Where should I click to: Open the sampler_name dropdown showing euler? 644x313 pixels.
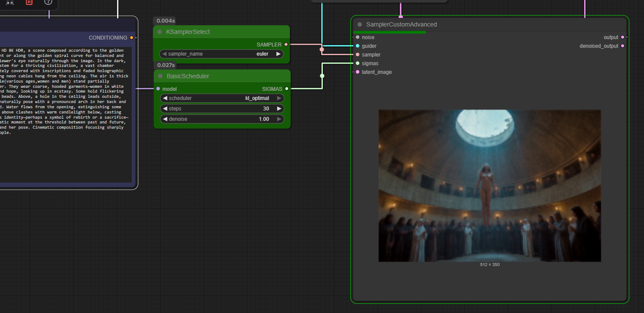(222, 54)
